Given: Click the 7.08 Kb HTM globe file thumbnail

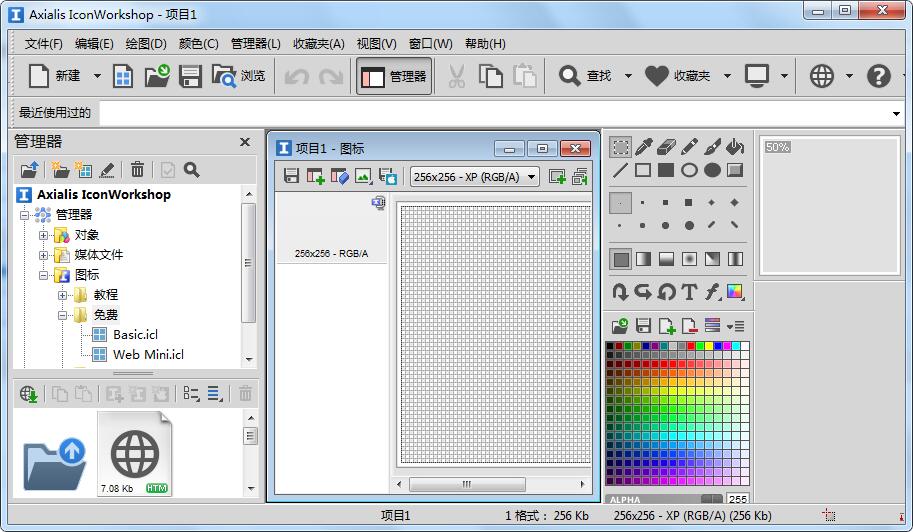Looking at the screenshot, I should point(135,453).
